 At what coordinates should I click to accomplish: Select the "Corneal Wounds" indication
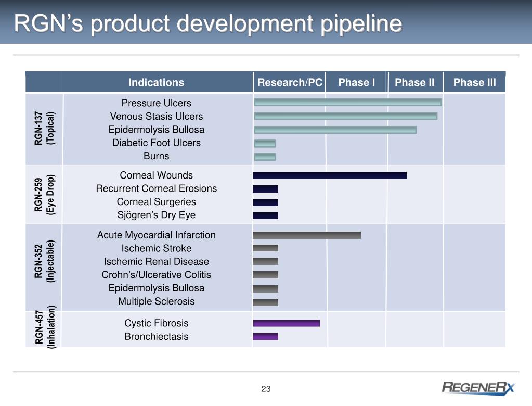coord(157,175)
